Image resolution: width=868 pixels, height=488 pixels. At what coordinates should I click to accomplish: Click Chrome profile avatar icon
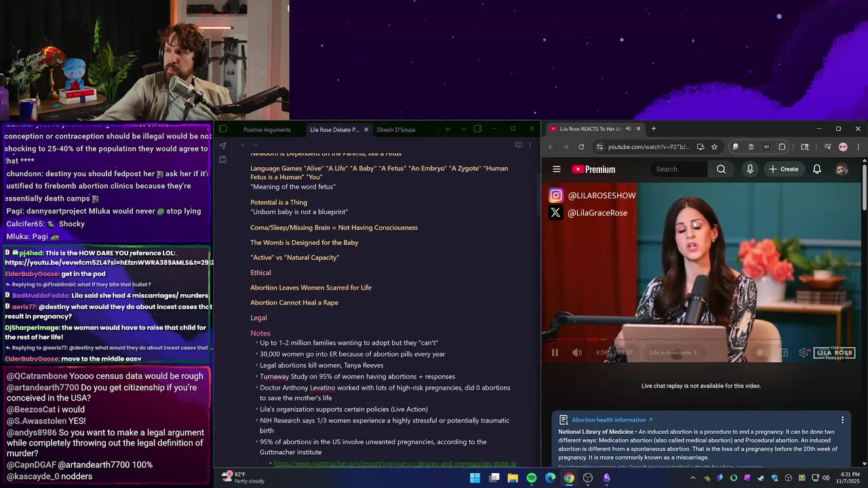pos(843,146)
